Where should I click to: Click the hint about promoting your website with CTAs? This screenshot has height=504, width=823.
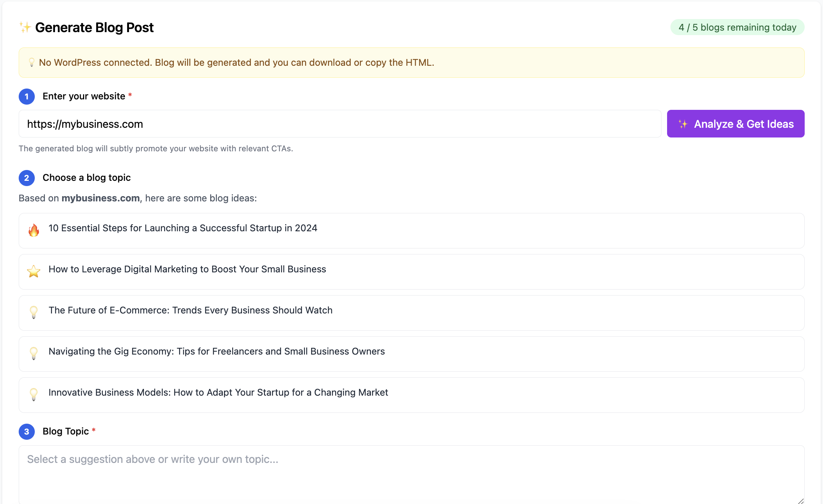tap(156, 148)
